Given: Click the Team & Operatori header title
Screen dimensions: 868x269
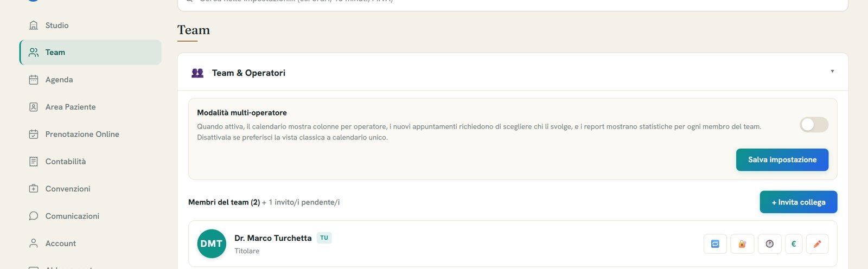Looking at the screenshot, I should point(248,73).
